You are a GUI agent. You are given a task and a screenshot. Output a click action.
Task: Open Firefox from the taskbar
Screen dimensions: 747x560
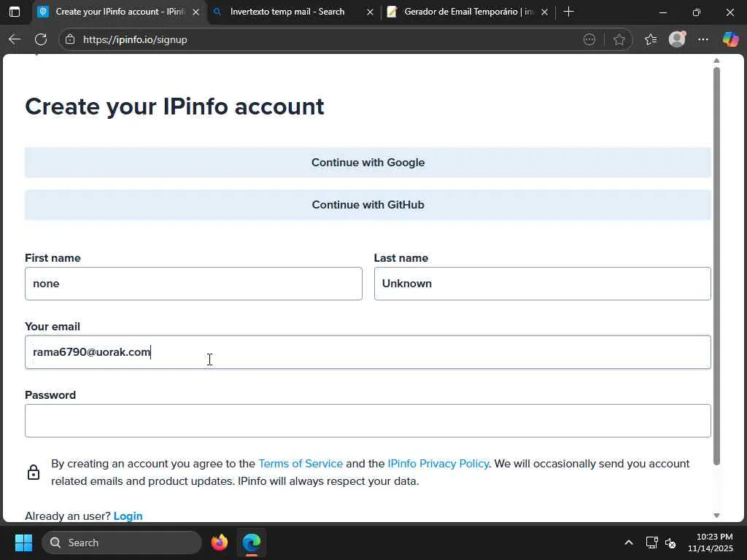click(x=220, y=542)
